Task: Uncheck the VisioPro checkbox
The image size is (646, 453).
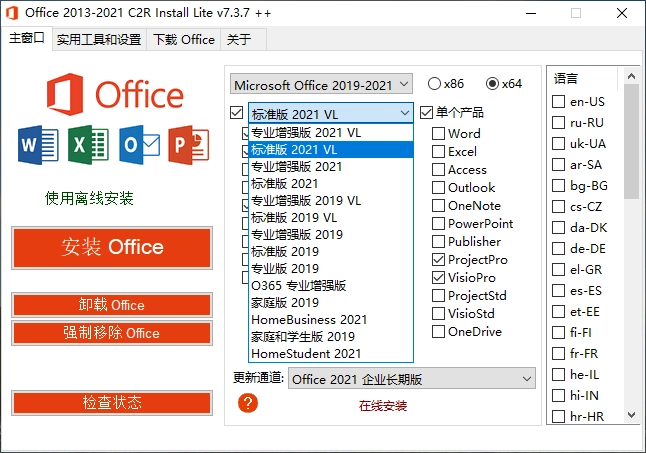Action: click(x=438, y=278)
